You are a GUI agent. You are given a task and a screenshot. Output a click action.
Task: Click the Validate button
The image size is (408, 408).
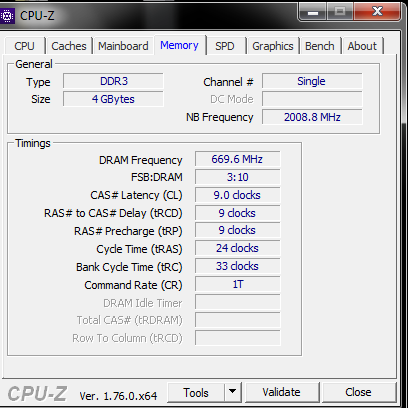coord(281,392)
